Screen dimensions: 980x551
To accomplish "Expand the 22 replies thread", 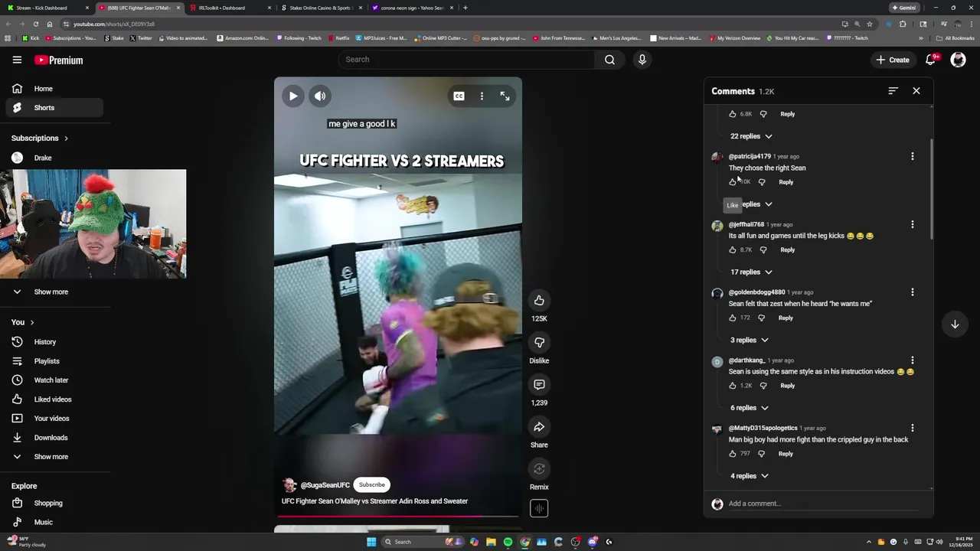I will (751, 136).
